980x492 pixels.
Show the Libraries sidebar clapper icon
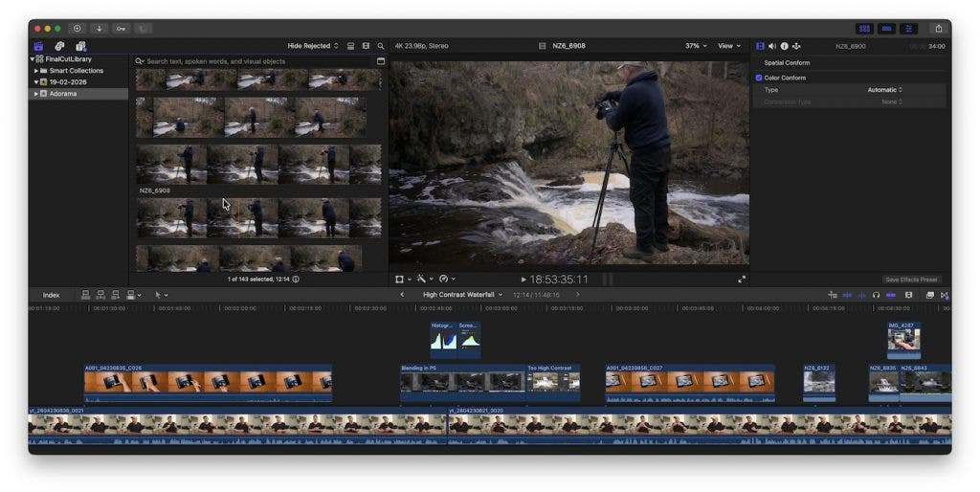tap(38, 46)
